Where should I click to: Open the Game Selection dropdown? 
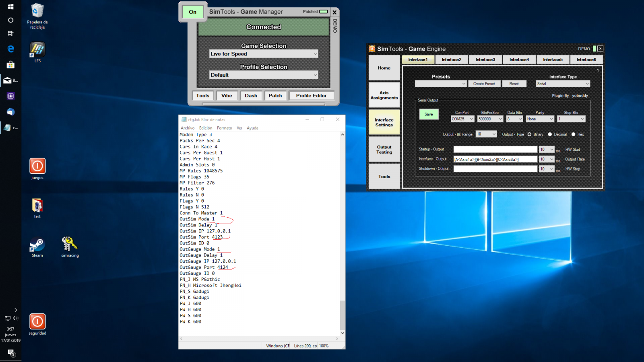(264, 54)
